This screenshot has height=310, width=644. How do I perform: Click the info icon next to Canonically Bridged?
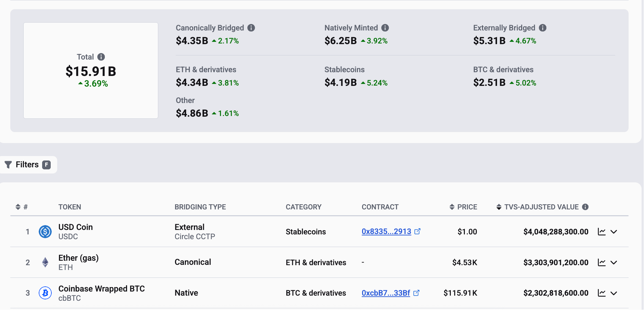(252, 28)
